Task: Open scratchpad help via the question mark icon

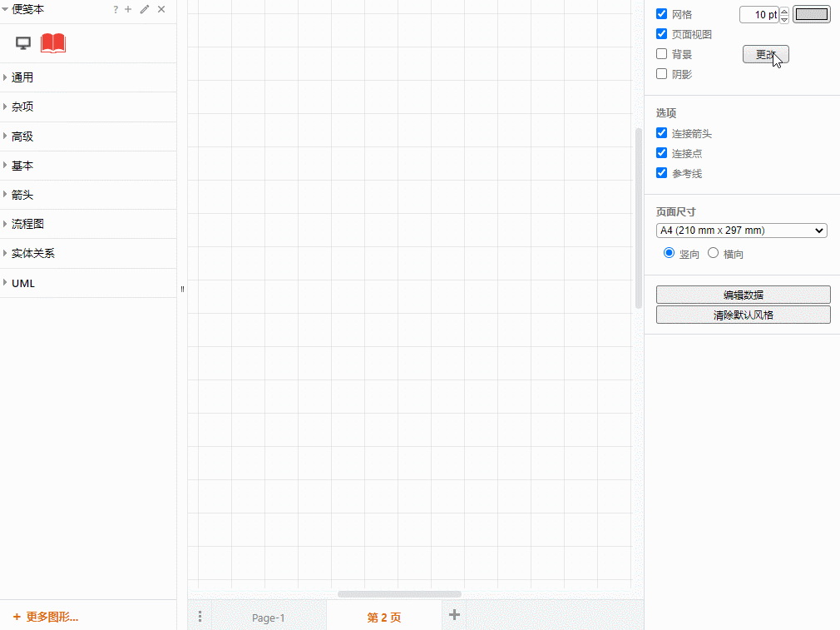Action: click(x=115, y=9)
